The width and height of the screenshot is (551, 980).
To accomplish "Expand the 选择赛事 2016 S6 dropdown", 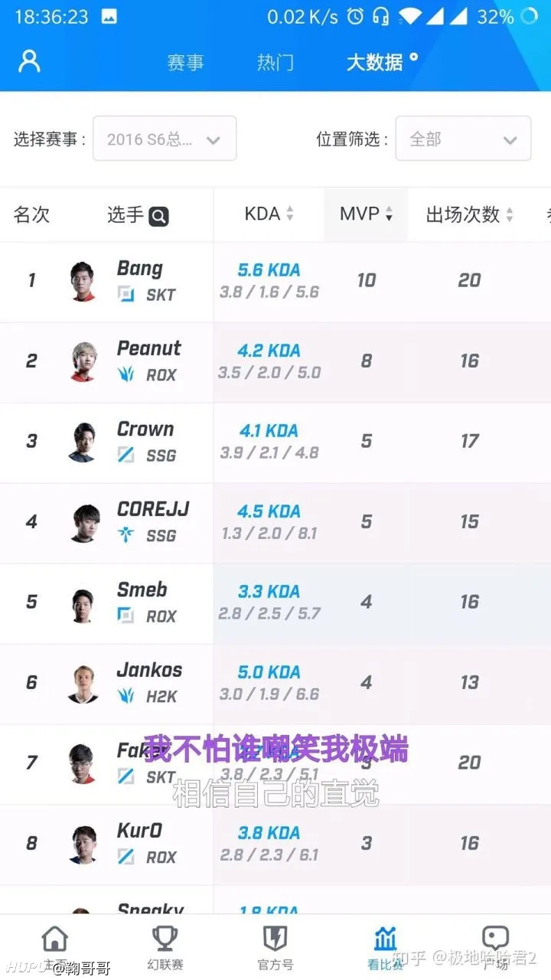I will click(165, 139).
